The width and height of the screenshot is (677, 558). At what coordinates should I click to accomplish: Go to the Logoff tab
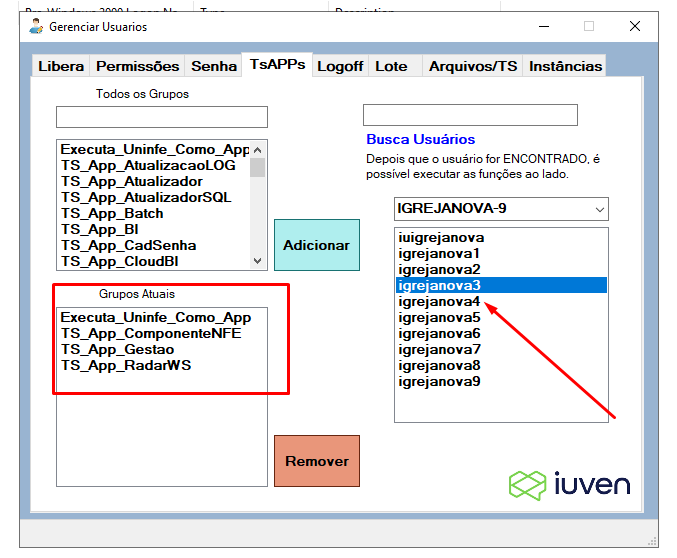(x=340, y=66)
